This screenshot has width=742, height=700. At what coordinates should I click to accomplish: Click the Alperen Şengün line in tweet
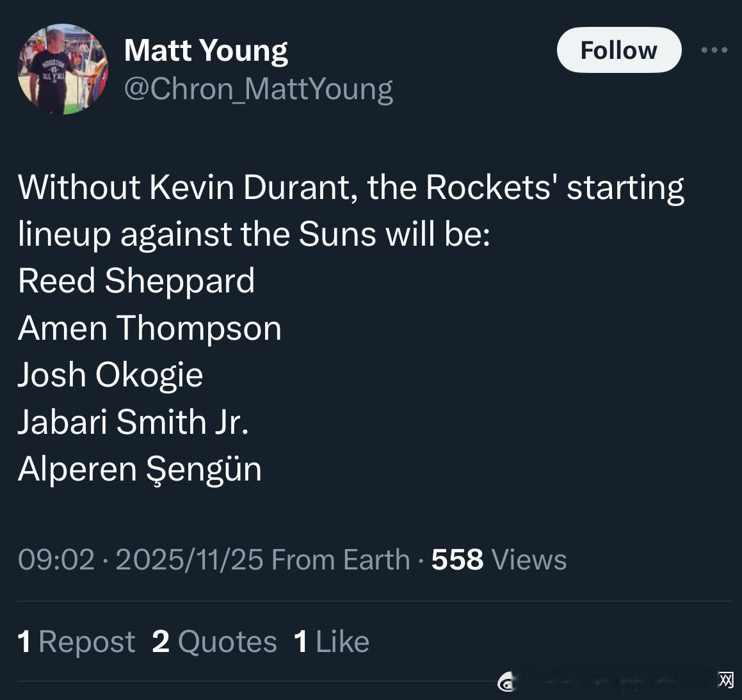(140, 468)
